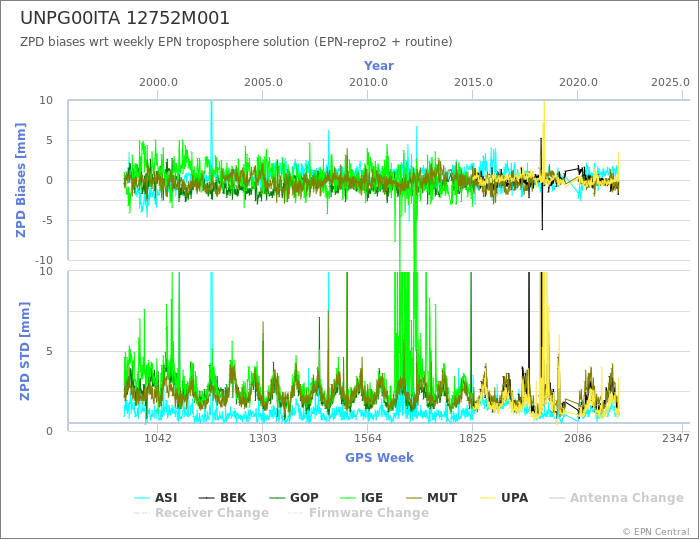The height and width of the screenshot is (540, 700).
Task: Click the cyan ASI line swatch
Action: (x=142, y=498)
